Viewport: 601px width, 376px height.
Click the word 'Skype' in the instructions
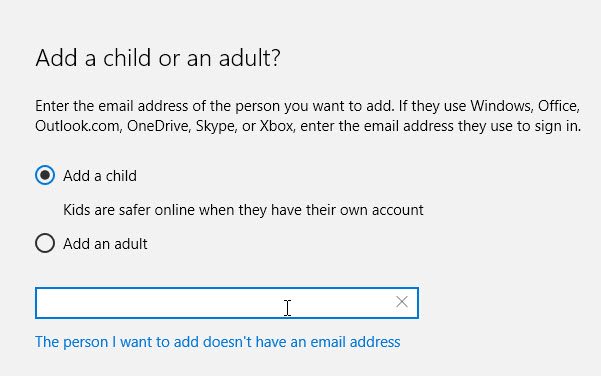217,127
